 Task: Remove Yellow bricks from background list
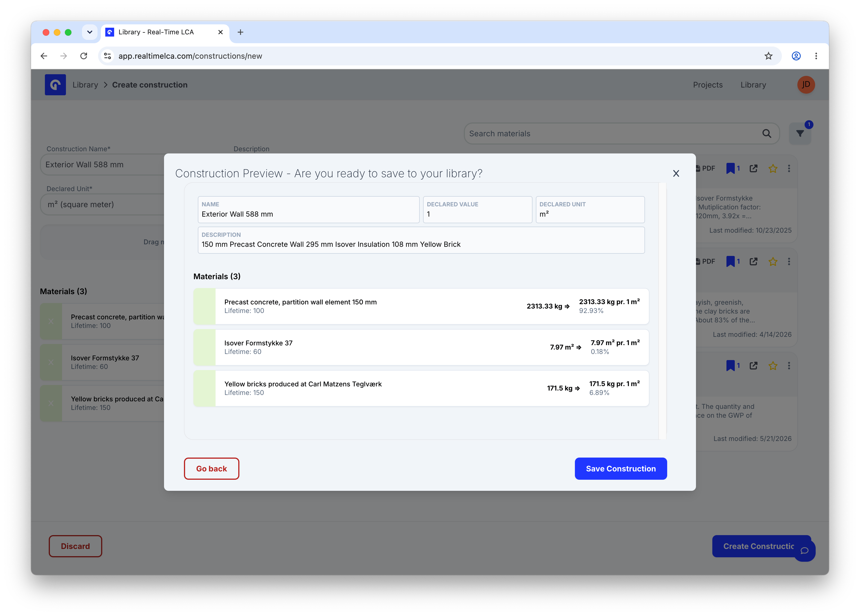(x=51, y=403)
